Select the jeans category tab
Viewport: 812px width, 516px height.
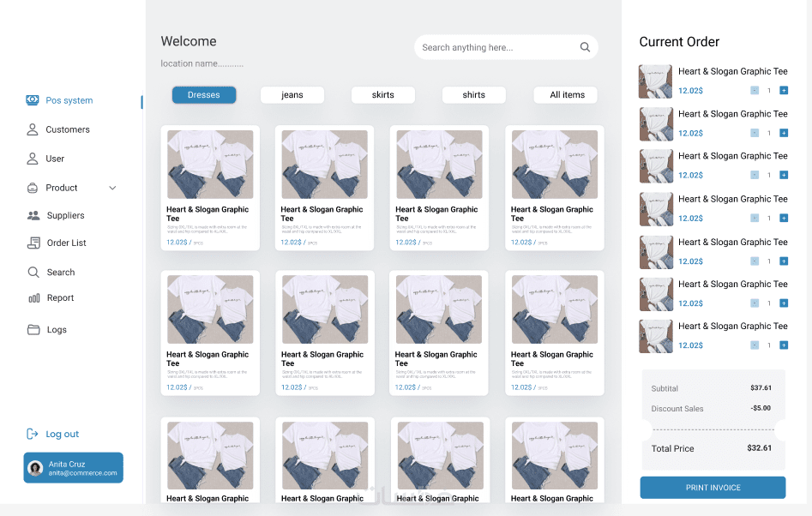click(292, 94)
